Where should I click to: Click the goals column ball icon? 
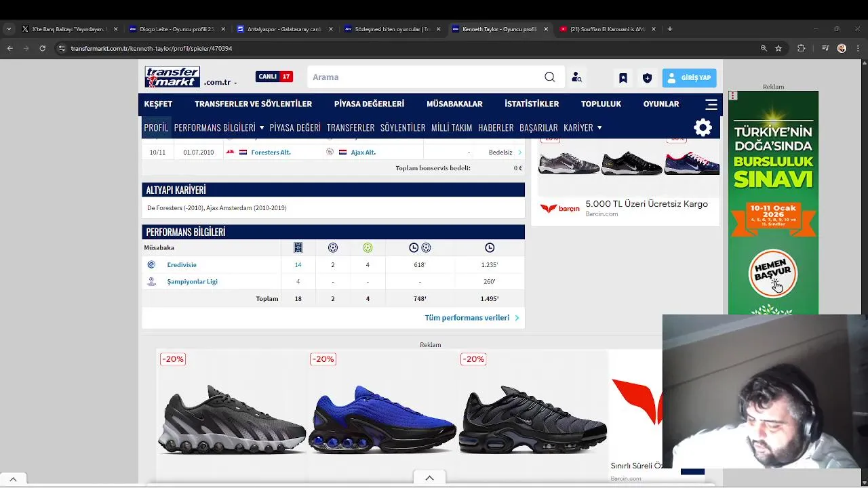pos(333,248)
